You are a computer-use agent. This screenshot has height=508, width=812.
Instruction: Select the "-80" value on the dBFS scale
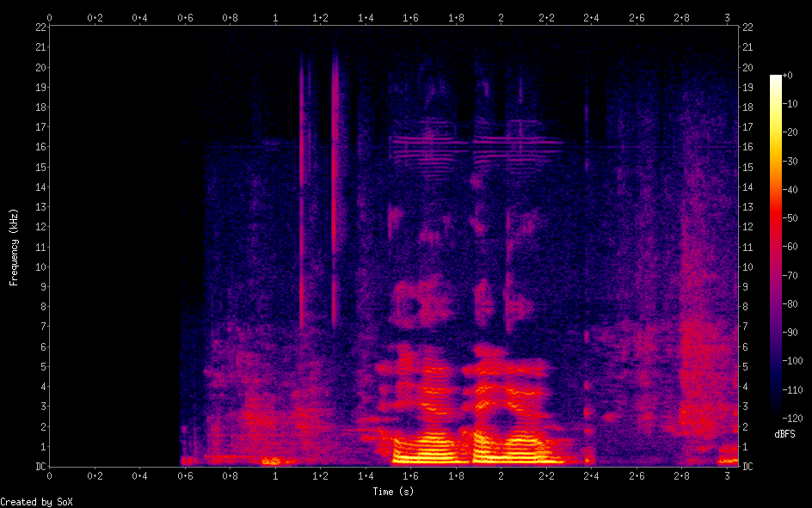point(790,304)
